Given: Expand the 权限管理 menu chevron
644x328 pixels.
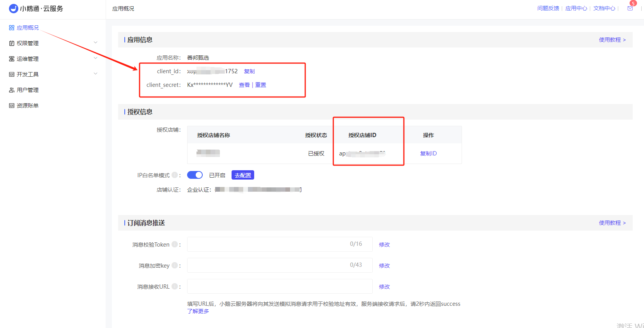Looking at the screenshot, I should pos(96,42).
